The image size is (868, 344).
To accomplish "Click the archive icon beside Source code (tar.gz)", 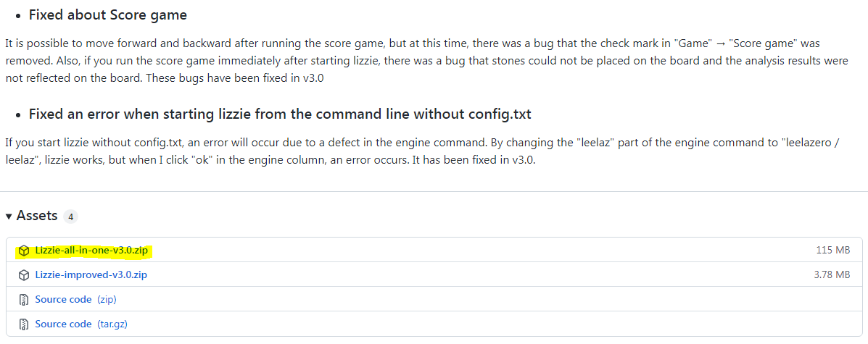I will [x=24, y=324].
